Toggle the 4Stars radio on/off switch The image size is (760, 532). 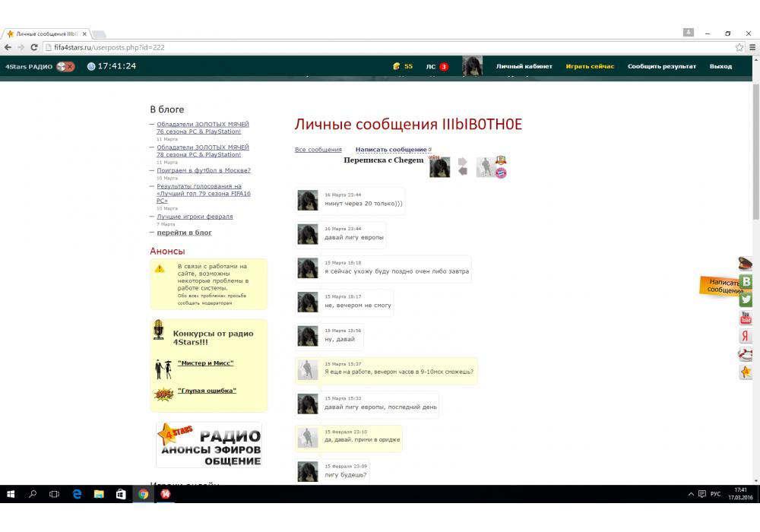pyautogui.click(x=65, y=66)
